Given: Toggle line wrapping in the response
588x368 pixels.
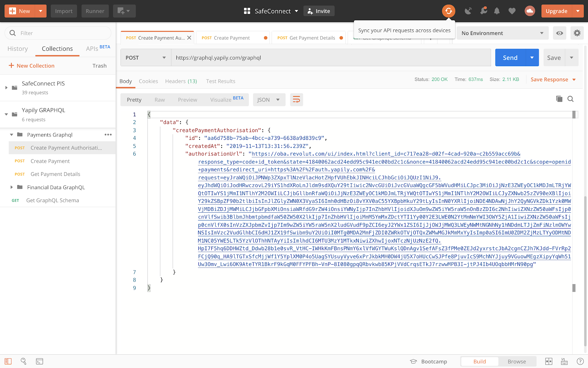Looking at the screenshot, I should click(x=296, y=100).
